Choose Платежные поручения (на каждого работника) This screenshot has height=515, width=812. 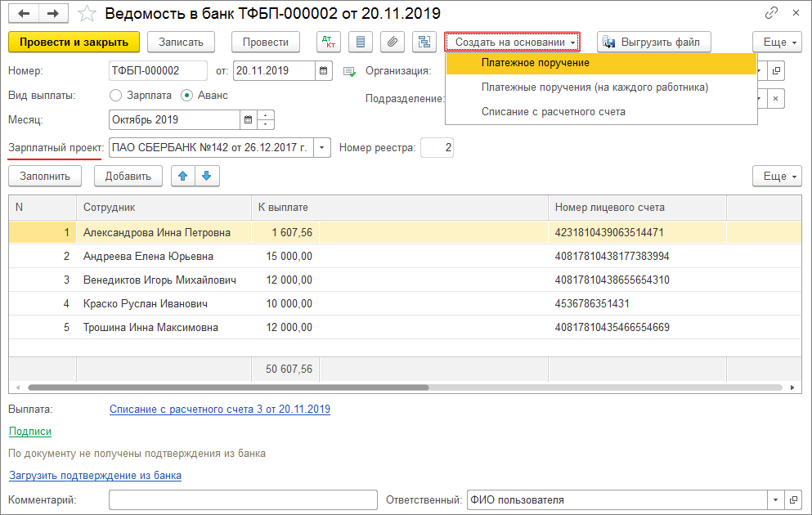[601, 87]
